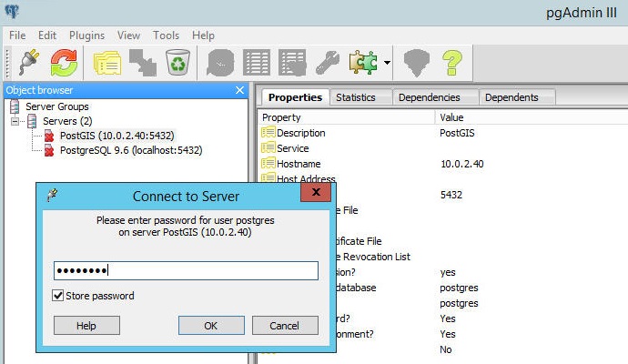628x364 pixels.
Task: Toggle the Store password checkbox
Action: tap(58, 296)
